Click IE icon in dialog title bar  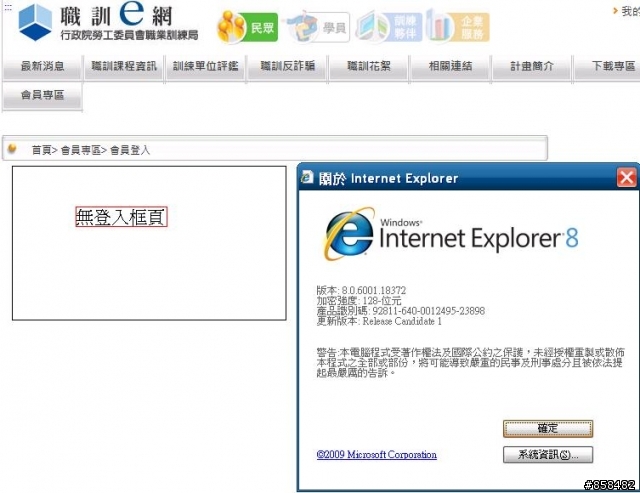click(307, 178)
